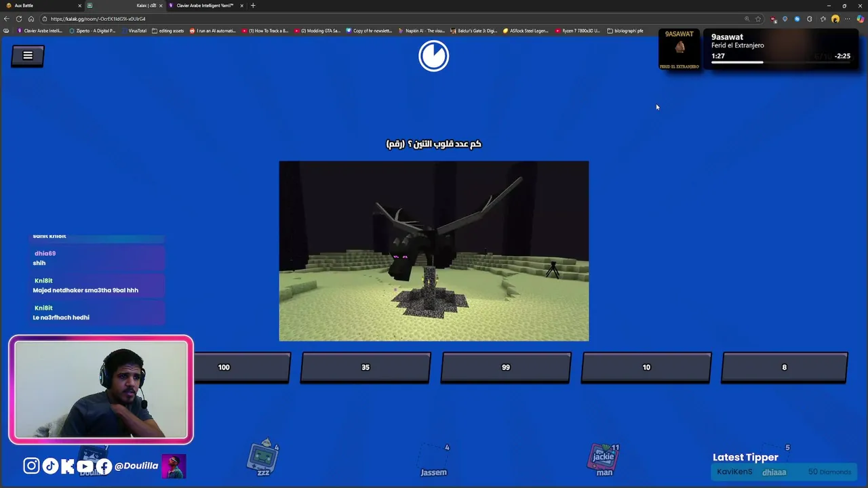Viewport: 868px width, 488px height.
Task: Open the Baldur's Gate 3 bookmark
Action: [473, 30]
